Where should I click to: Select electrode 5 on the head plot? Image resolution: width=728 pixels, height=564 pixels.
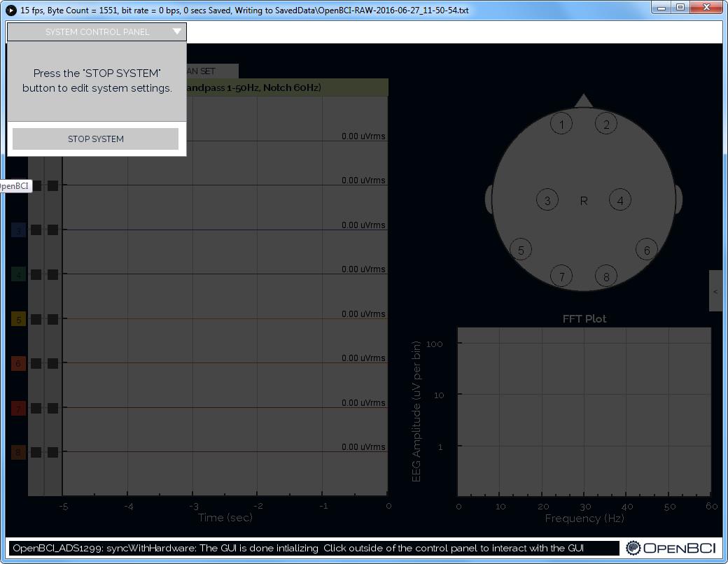(x=521, y=250)
